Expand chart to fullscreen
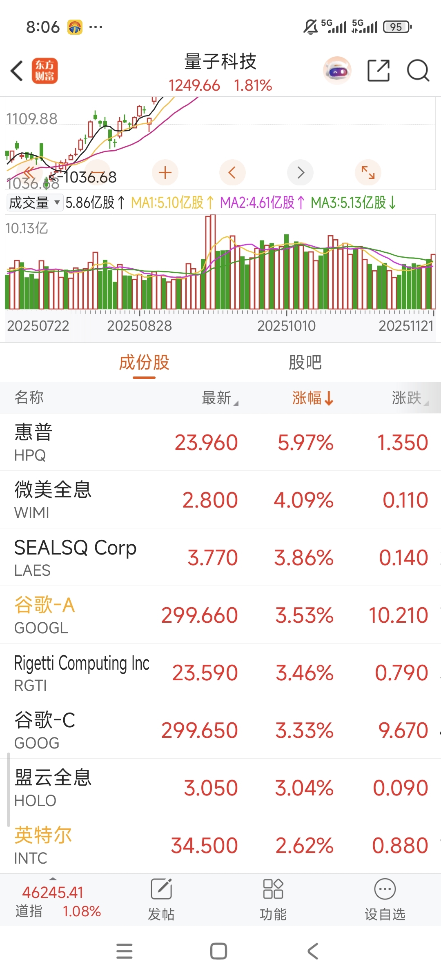This screenshot has height=980, width=441. (368, 173)
